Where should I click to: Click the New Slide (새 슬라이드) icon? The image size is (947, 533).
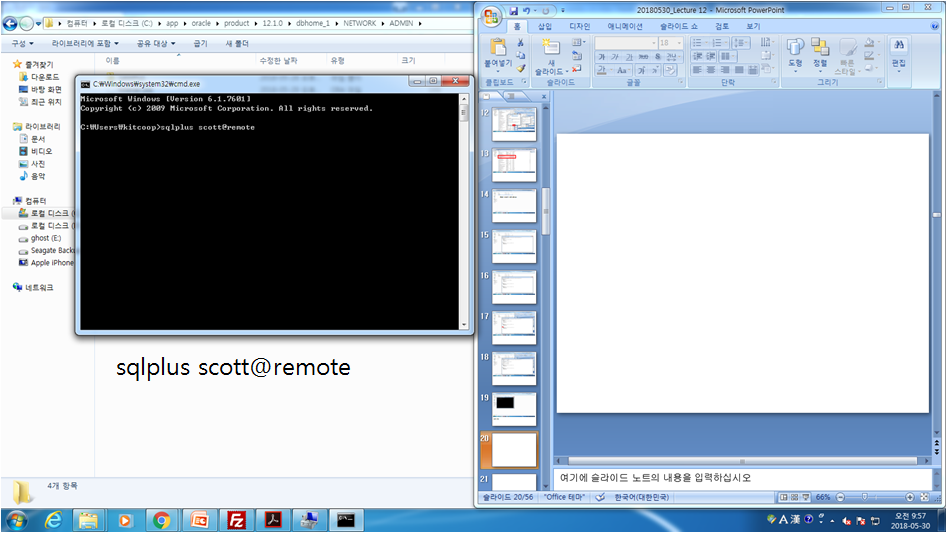coord(550,46)
